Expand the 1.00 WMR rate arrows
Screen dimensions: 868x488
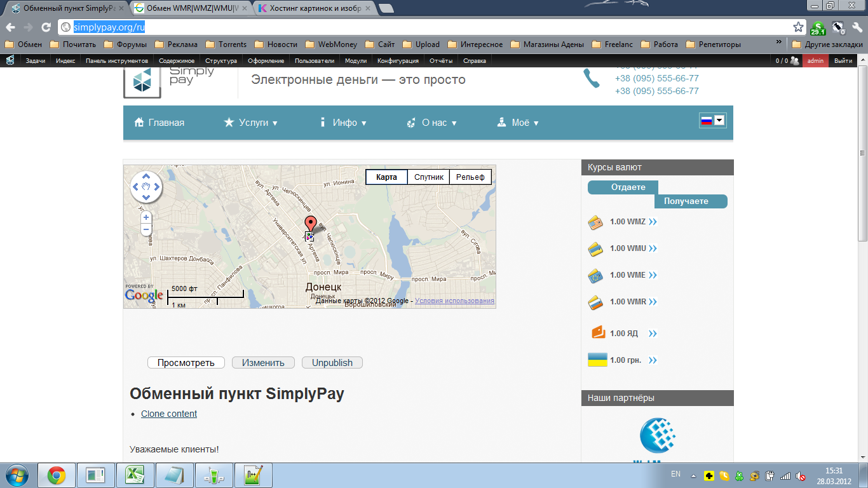click(653, 302)
